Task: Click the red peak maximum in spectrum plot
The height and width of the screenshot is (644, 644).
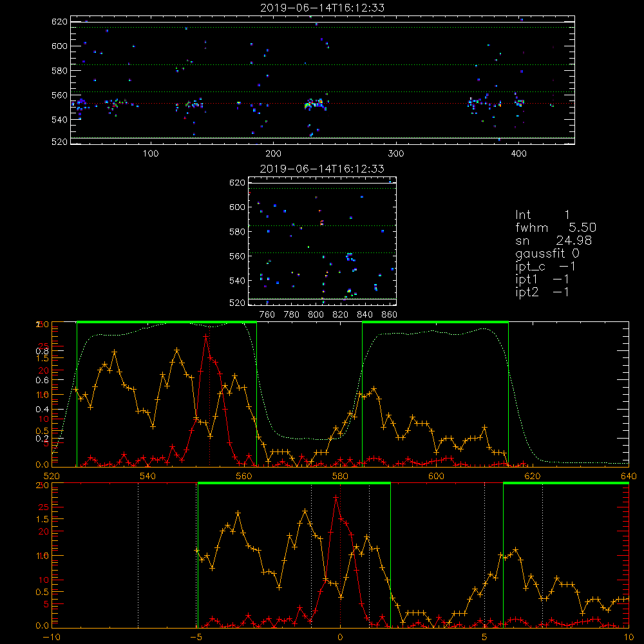Action: tap(206, 336)
